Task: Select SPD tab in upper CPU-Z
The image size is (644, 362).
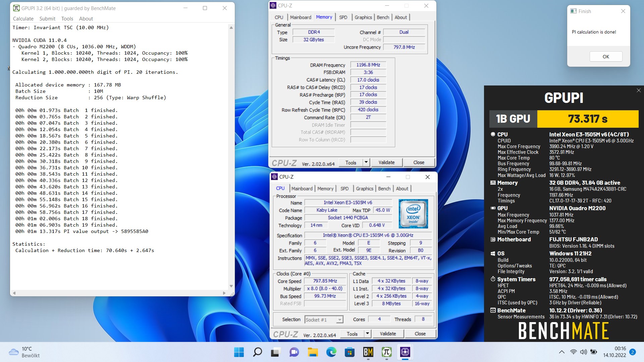Action: [343, 17]
